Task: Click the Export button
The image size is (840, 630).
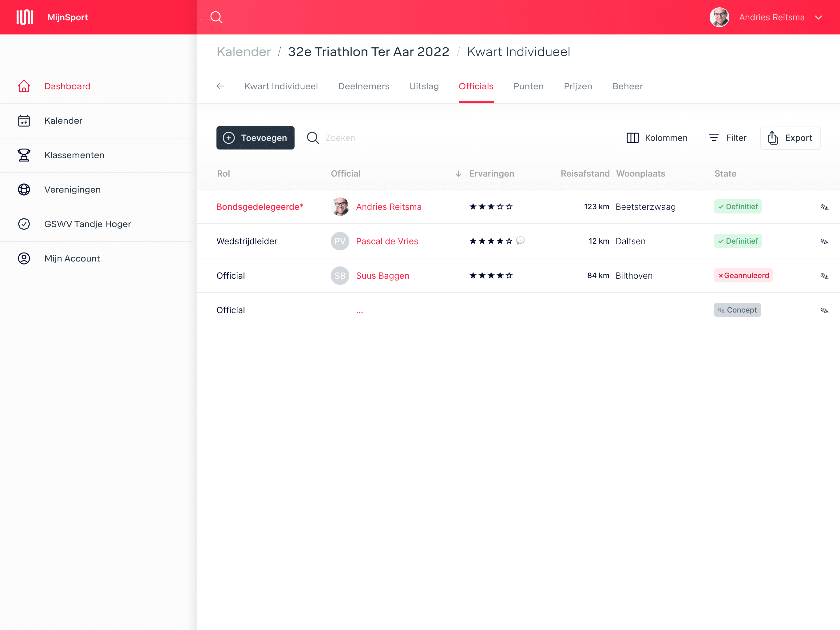Action: coord(790,138)
